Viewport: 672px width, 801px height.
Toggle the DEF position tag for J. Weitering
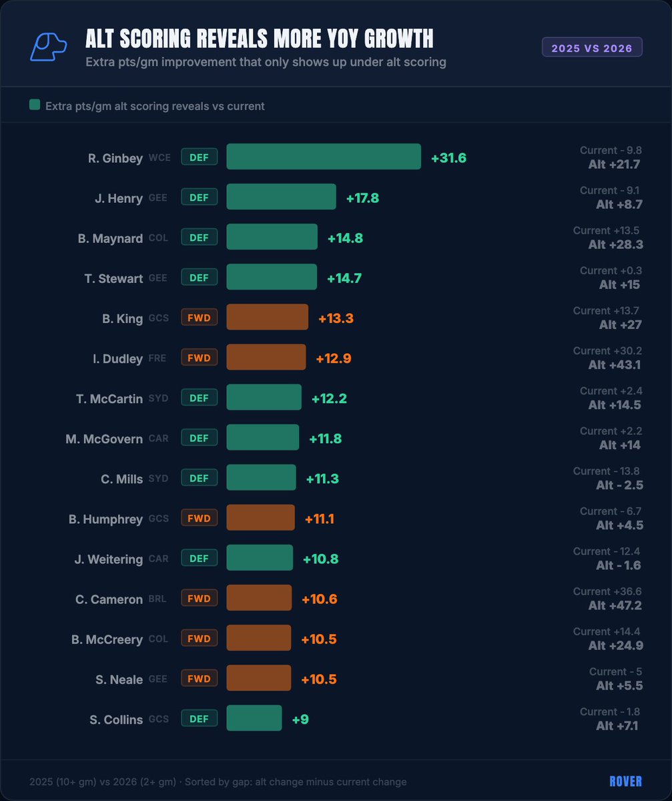[x=199, y=558]
